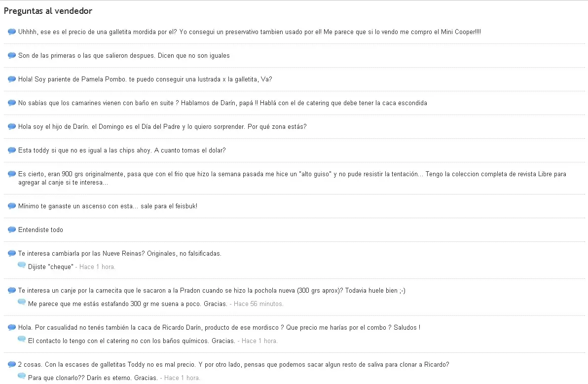Click the question icon next to 'Hola. Por casualidad'
588x384 pixels.
(x=12, y=328)
